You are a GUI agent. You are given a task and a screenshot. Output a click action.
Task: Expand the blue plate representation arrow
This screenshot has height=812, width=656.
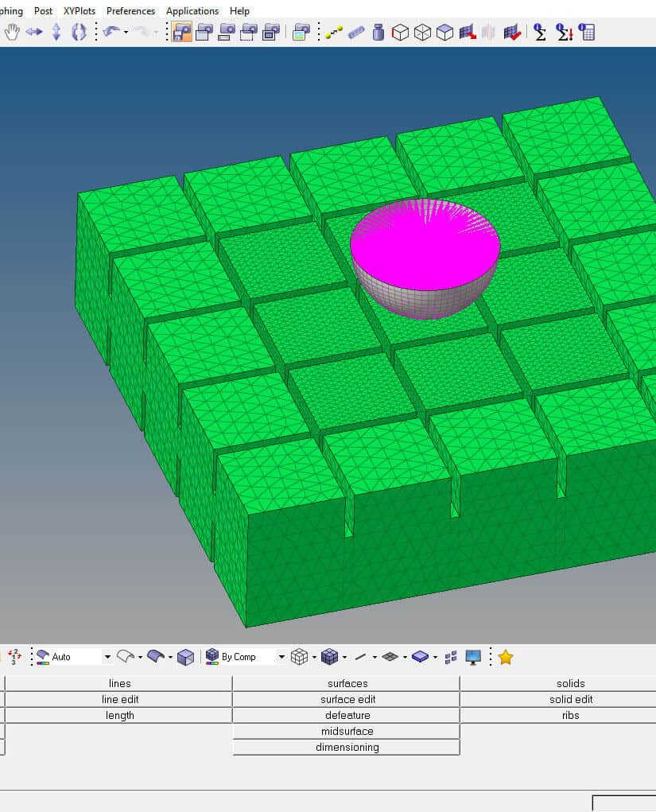click(x=435, y=657)
